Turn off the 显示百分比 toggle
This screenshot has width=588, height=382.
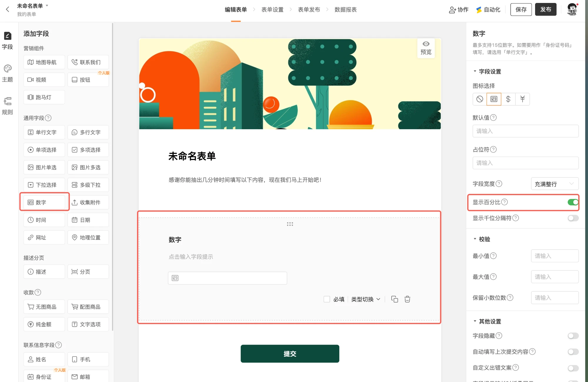(573, 202)
